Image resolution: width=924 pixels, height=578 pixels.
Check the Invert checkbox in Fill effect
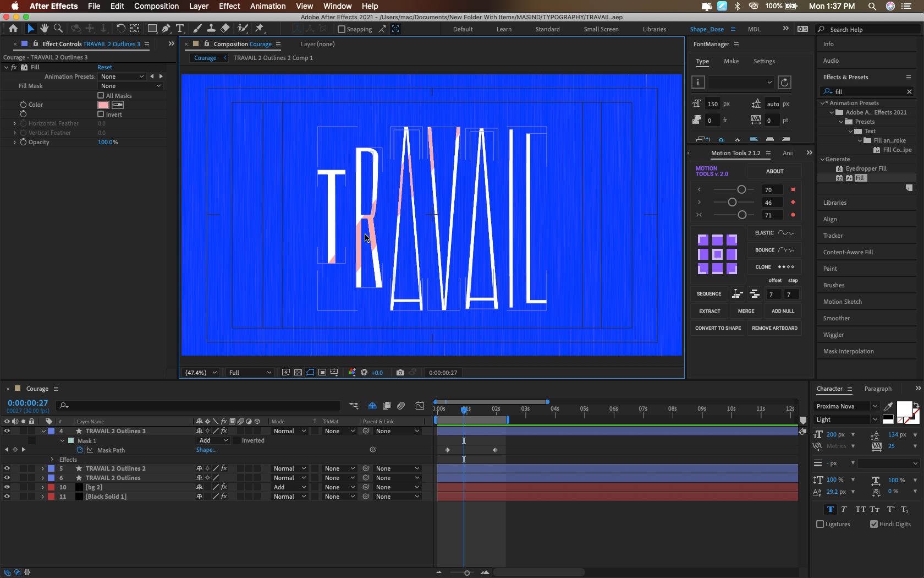(x=101, y=114)
